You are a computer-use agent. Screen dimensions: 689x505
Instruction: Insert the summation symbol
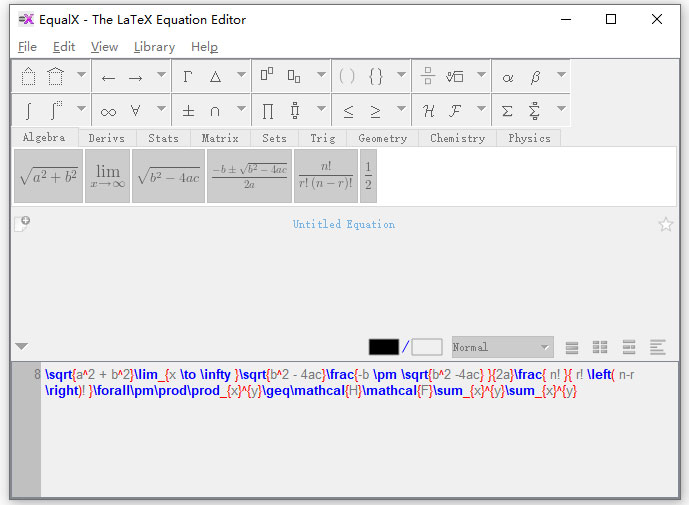(x=508, y=111)
